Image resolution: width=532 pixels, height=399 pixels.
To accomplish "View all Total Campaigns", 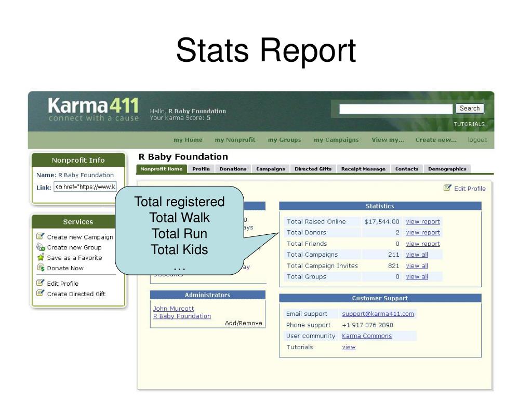I will pos(417,255).
